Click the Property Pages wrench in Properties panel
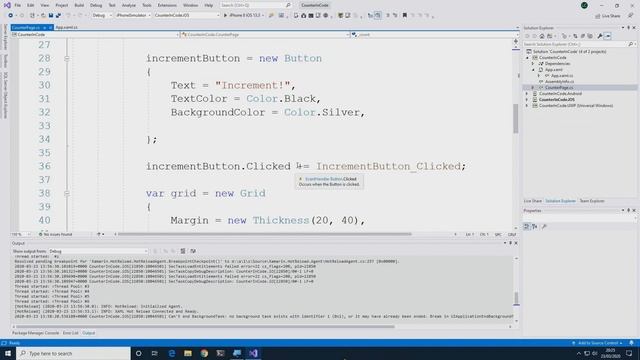The height and width of the screenshot is (360, 640). point(544,227)
